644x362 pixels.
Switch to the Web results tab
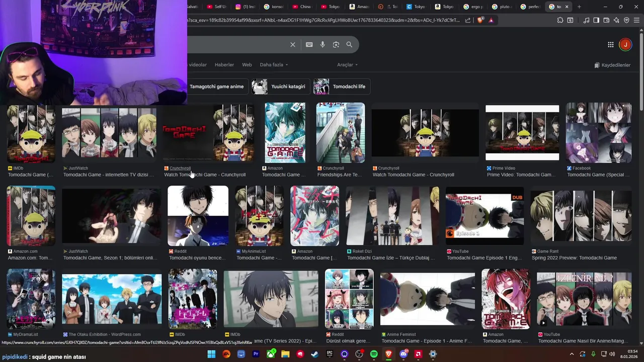(247, 65)
